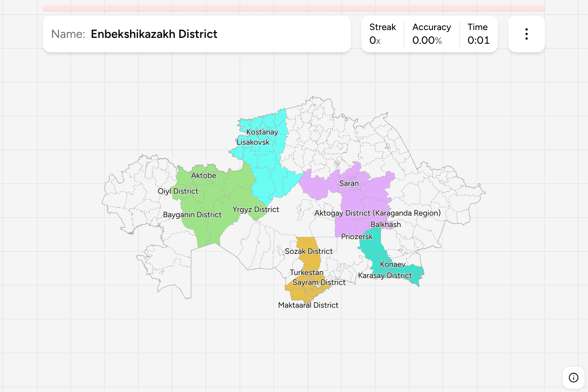The image size is (588, 392).
Task: Click the Sozak District label
Action: pos(309,252)
